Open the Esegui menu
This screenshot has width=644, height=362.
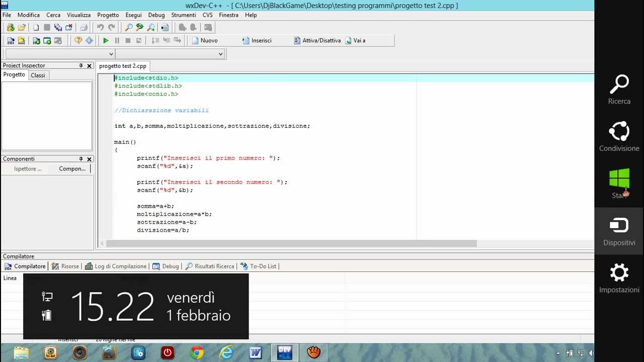pyautogui.click(x=133, y=15)
